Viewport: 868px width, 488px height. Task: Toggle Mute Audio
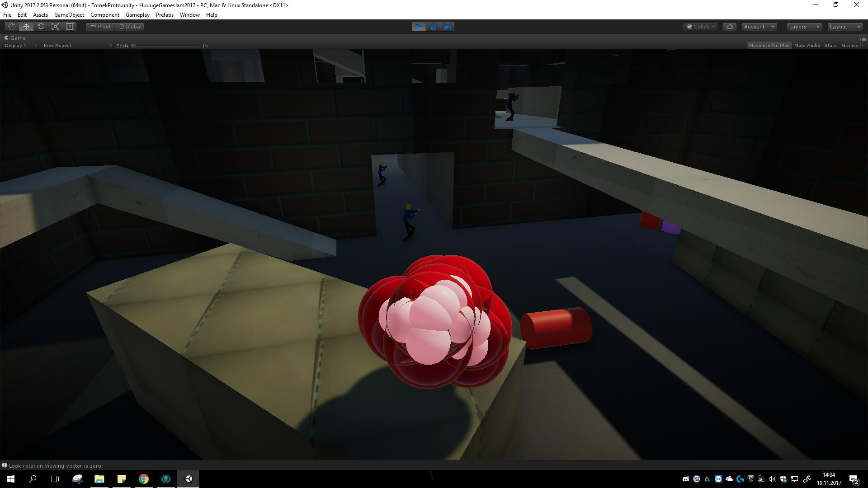coord(807,46)
